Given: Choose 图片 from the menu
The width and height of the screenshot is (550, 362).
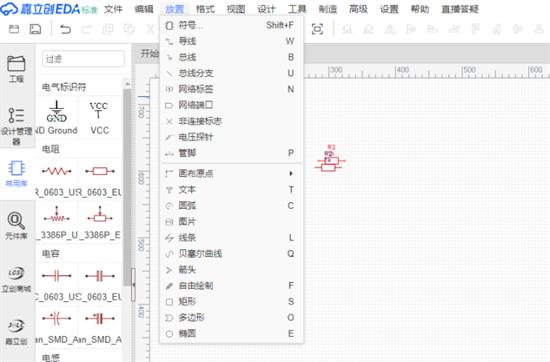Looking at the screenshot, I should pyautogui.click(x=232, y=222).
